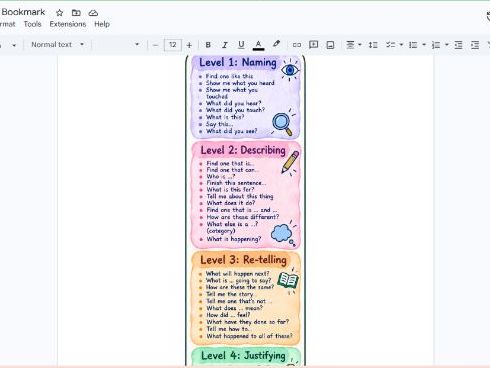
Task: Open the Help menu
Action: coord(102,24)
